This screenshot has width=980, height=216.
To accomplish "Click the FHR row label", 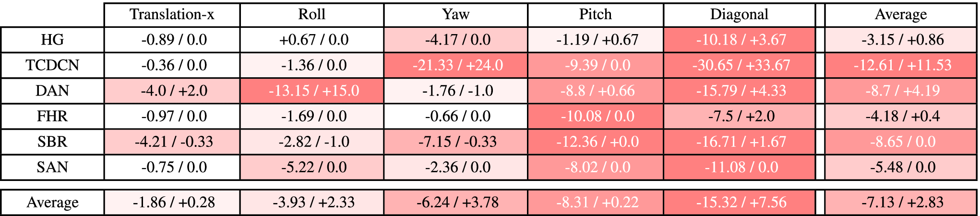I will (52, 116).
